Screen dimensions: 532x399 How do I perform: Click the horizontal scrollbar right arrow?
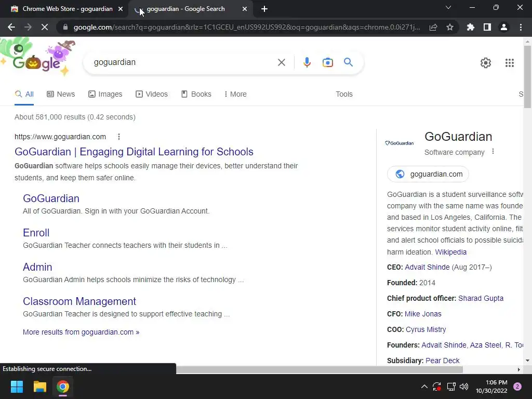(519, 369)
